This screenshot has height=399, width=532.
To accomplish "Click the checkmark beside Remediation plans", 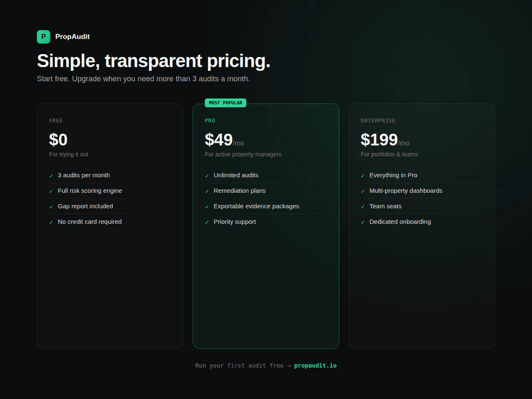I will coord(207,191).
